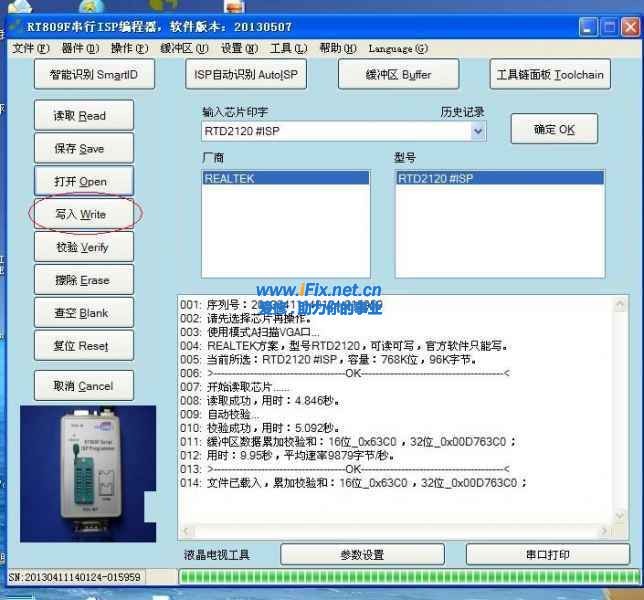The image size is (644, 600).
Task: Click the 参数设置 parameter settings button
Action: [361, 554]
